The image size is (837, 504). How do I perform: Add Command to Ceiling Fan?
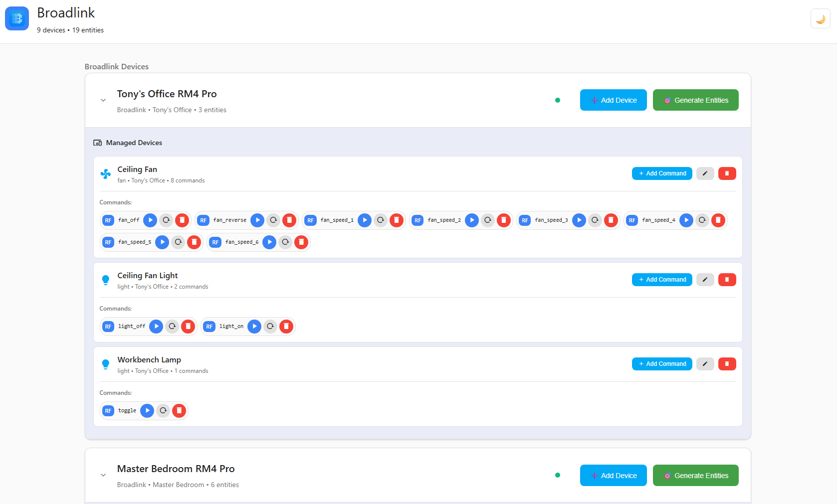pos(662,173)
